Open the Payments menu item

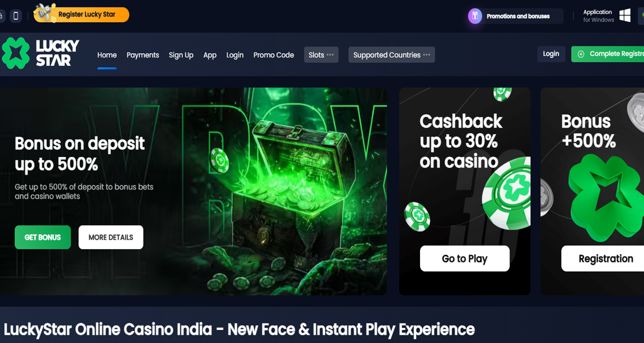[x=143, y=55]
